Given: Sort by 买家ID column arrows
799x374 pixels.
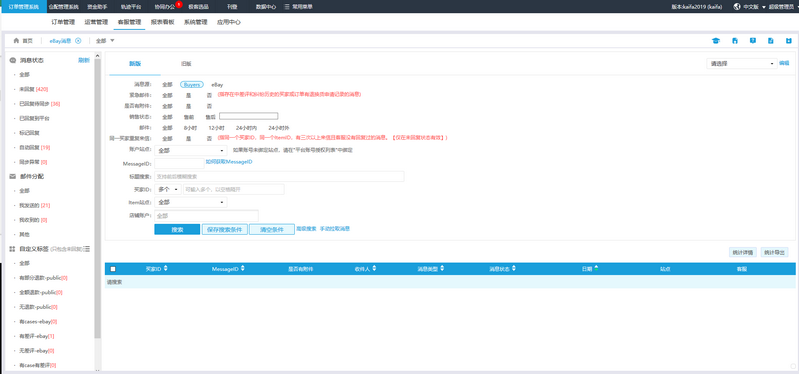Looking at the screenshot, I should click(x=166, y=268).
